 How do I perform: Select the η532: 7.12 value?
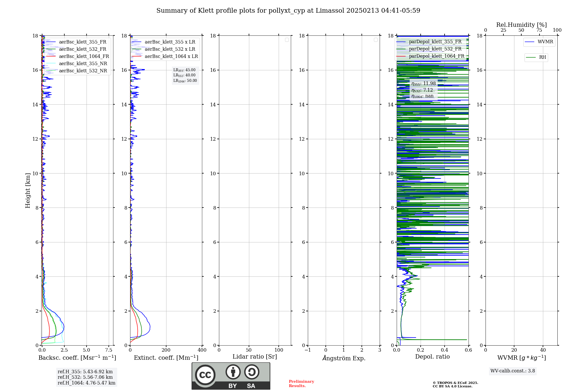tap(422, 90)
